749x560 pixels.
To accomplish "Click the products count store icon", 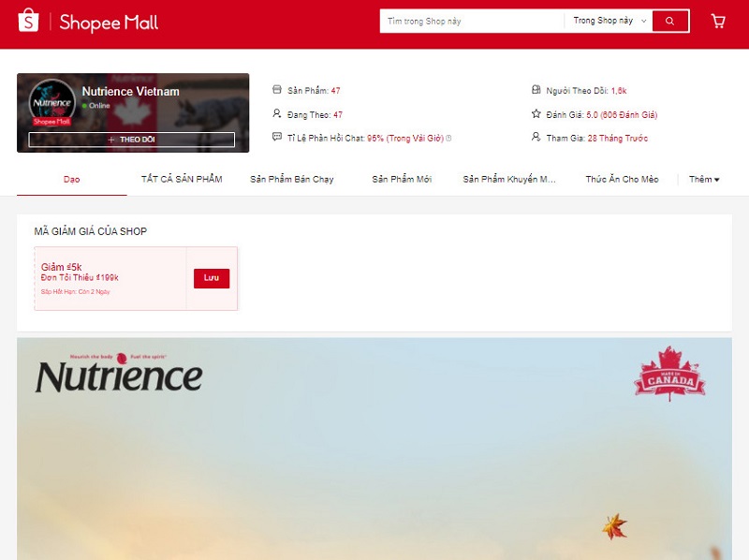I will [x=276, y=90].
